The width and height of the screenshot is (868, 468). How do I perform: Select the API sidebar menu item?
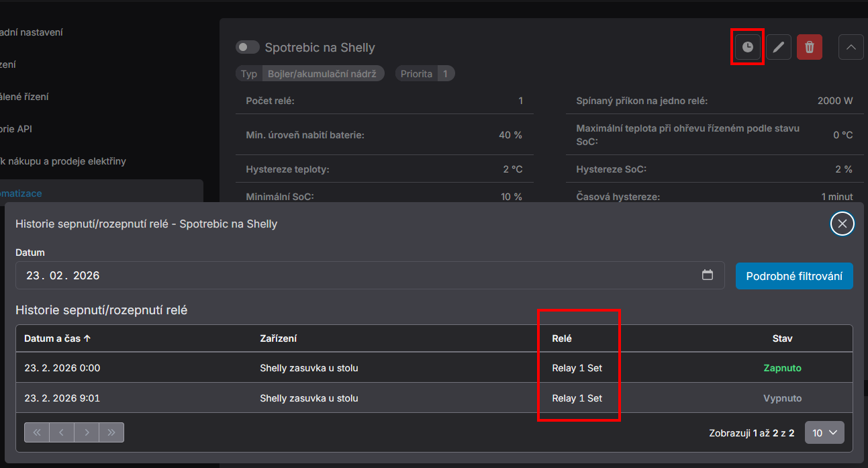(16, 129)
